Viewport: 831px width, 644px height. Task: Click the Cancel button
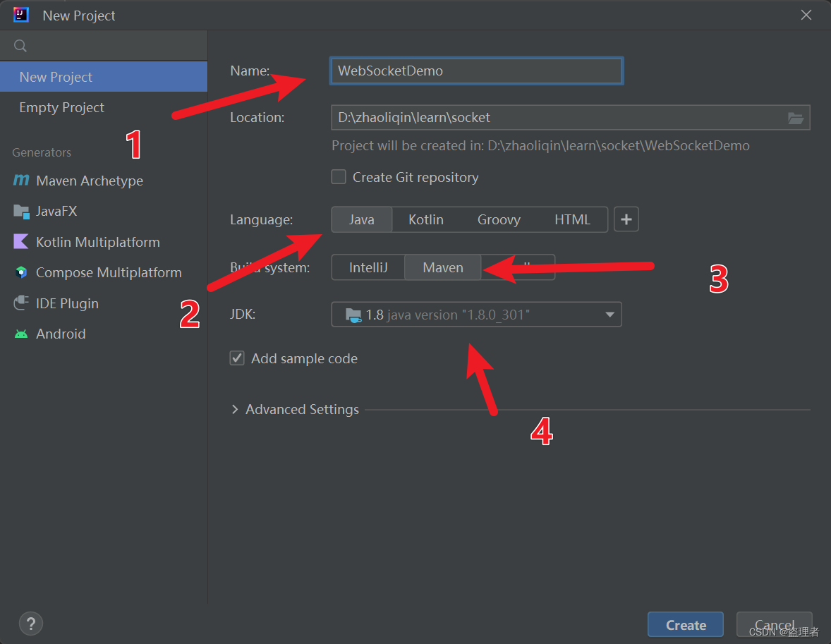(x=775, y=625)
